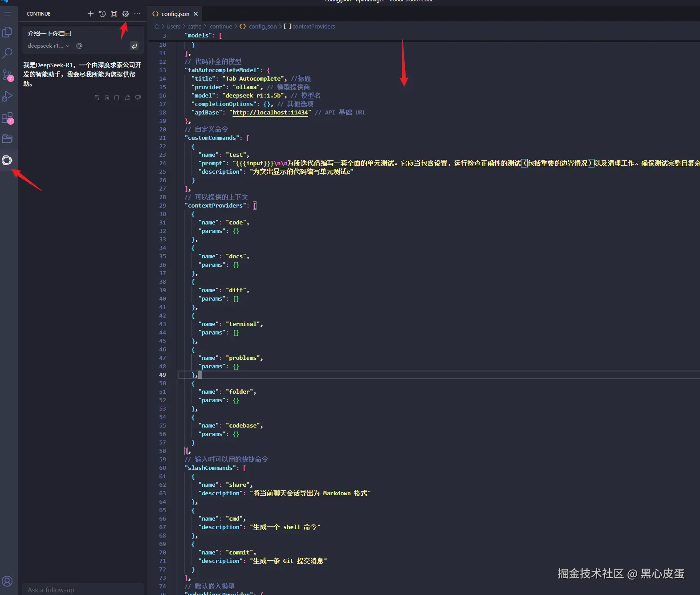The image size is (700, 595).
Task: Click the continue generation icon under the response
Action: tap(97, 98)
